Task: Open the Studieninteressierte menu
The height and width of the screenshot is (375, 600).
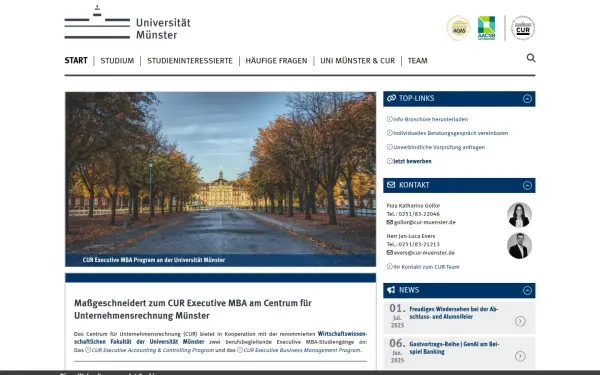Action: [x=190, y=61]
